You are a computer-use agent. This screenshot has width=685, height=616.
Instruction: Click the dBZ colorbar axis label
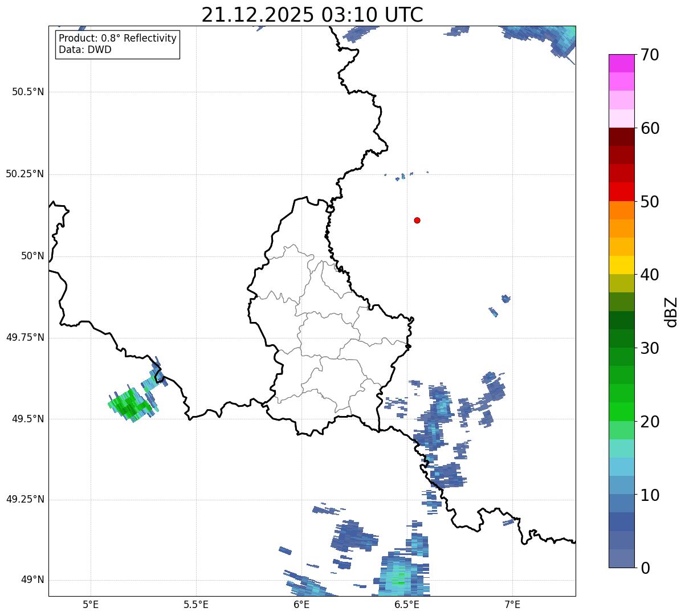coord(671,312)
